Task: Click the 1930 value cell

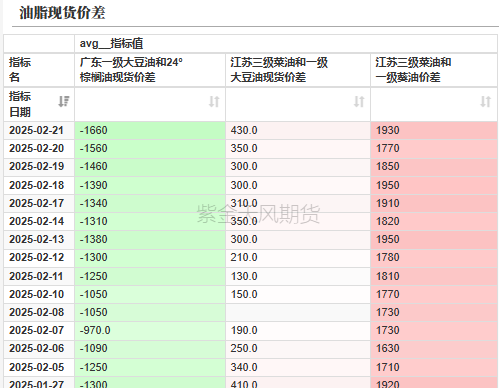Action: tap(434, 130)
